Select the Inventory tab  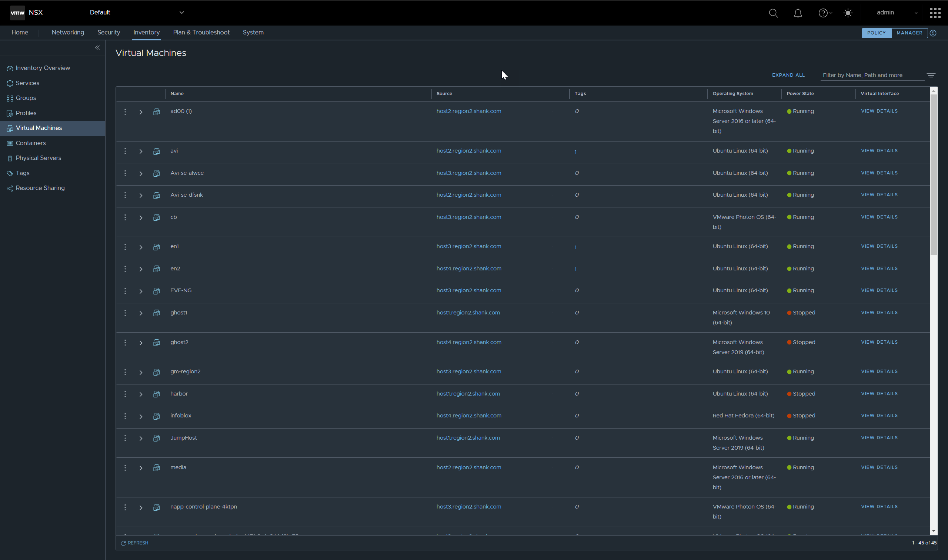146,33
